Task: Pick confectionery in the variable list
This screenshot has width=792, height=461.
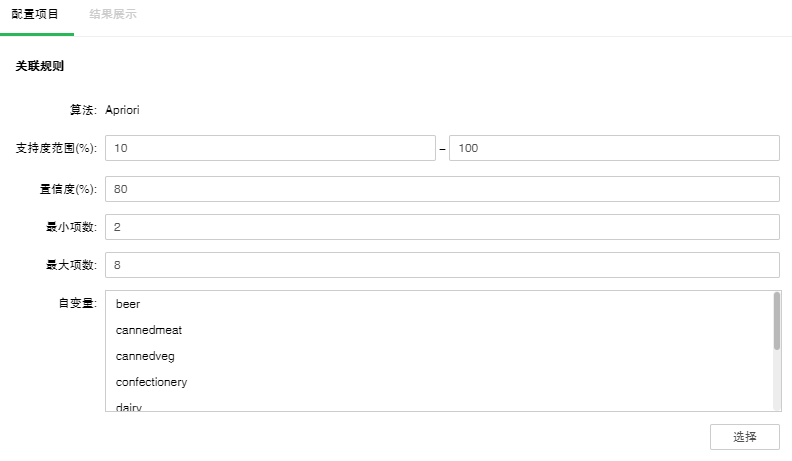Action: click(x=151, y=382)
